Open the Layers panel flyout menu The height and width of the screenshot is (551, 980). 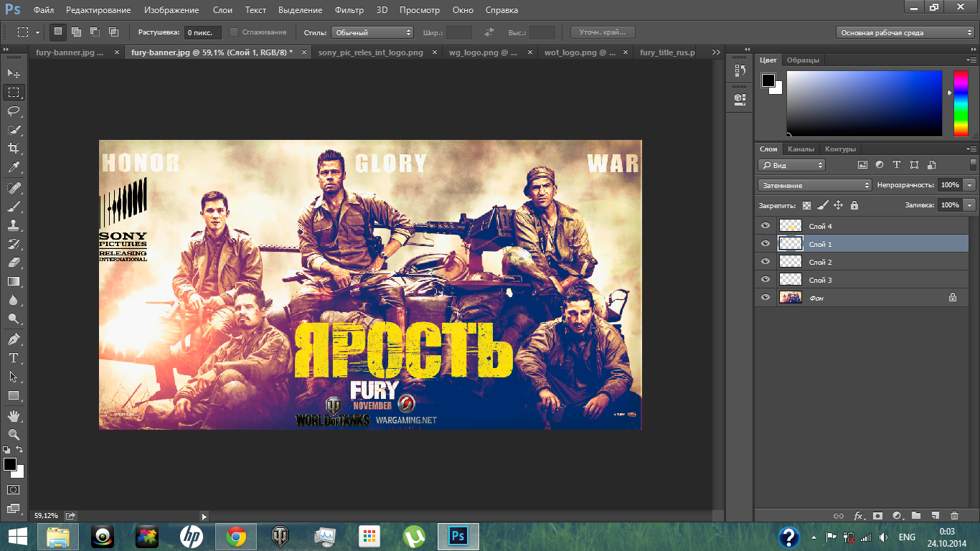(x=972, y=149)
